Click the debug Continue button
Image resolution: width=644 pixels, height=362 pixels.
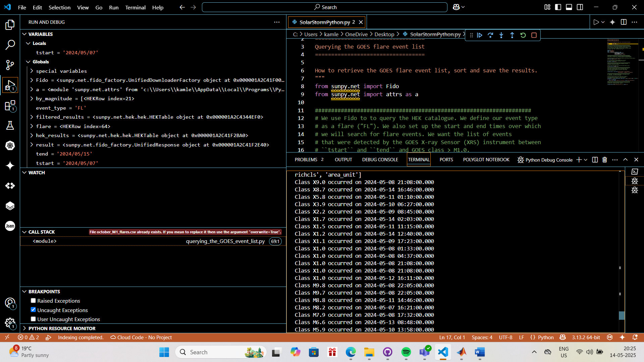480,35
